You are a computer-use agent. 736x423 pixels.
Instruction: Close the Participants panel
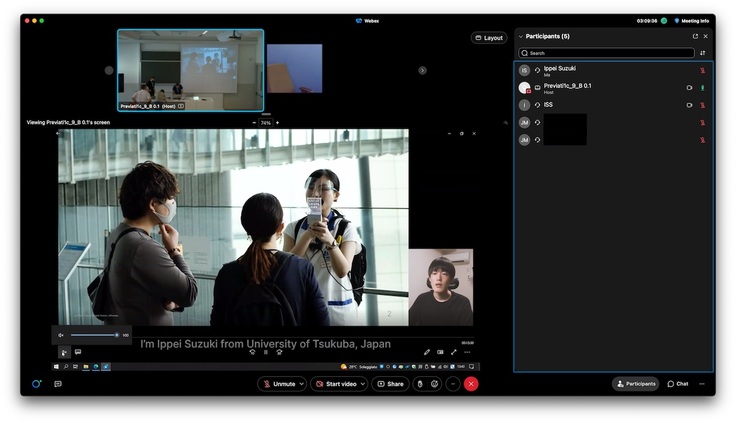(x=705, y=36)
